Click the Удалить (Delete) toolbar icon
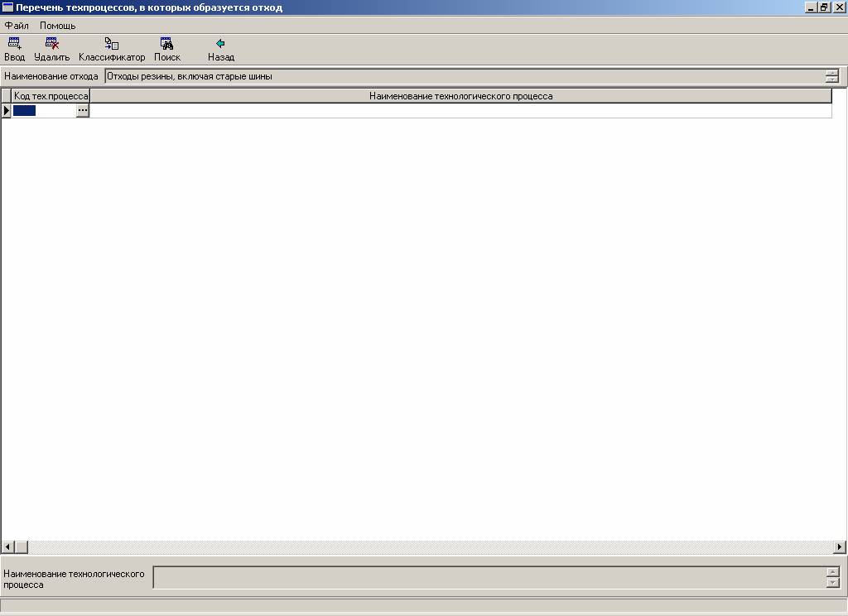Image resolution: width=848 pixels, height=616 pixels. tap(51, 44)
